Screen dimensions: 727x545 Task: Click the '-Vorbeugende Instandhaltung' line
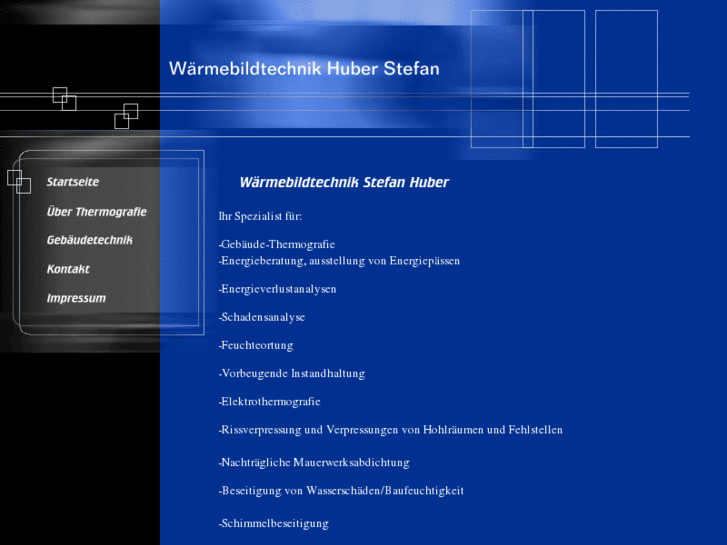(x=292, y=373)
